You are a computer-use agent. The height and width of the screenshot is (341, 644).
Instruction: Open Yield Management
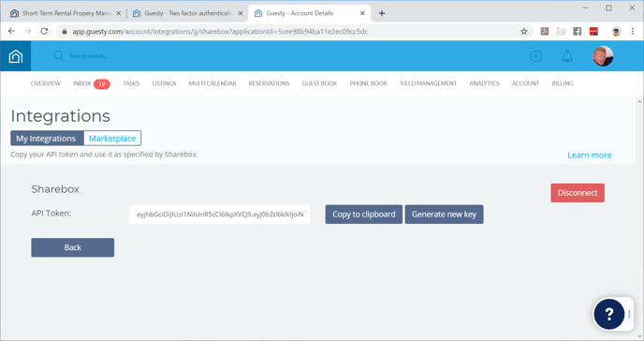tap(428, 83)
